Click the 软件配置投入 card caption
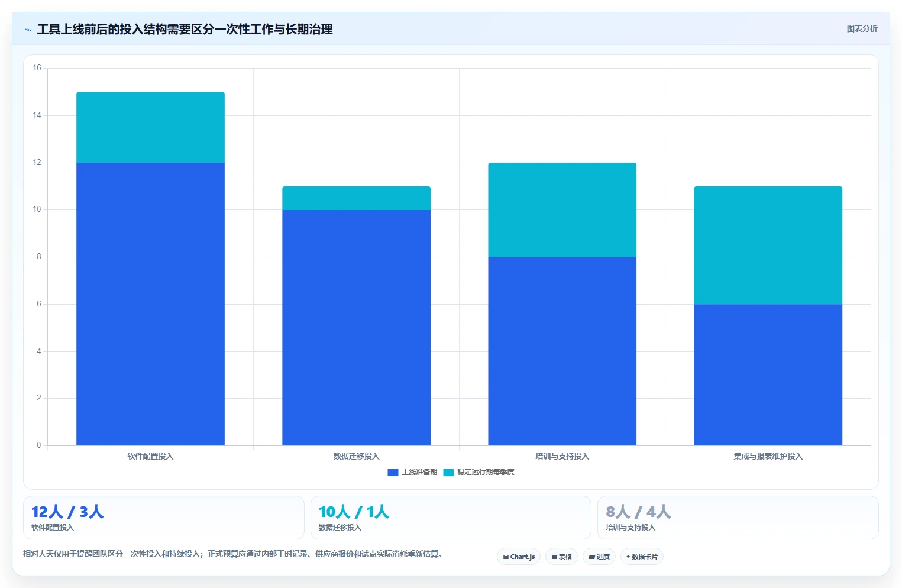Viewport: 902px width, 588px height. 53,528
